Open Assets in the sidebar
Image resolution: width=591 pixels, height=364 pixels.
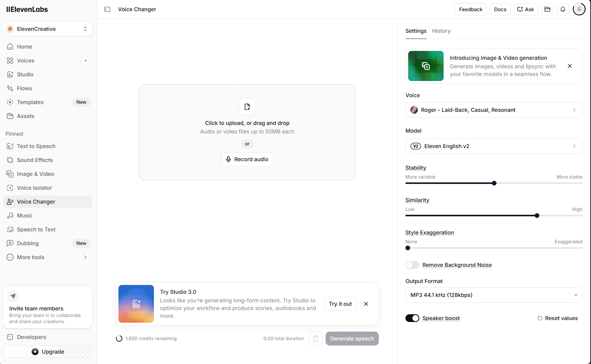tap(47, 116)
